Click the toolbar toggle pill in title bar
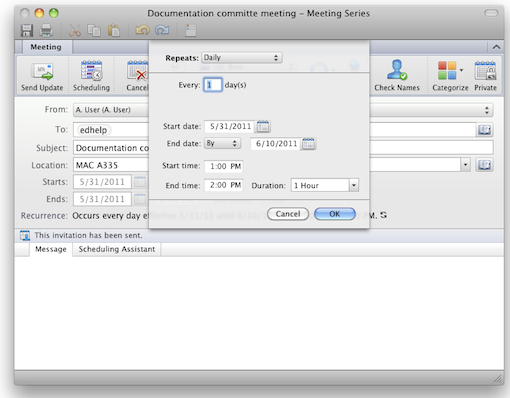The height and width of the screenshot is (398, 510). coord(491,13)
